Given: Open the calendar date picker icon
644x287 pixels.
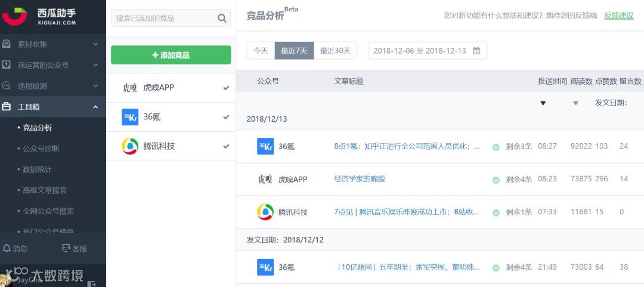Looking at the screenshot, I should tap(476, 51).
